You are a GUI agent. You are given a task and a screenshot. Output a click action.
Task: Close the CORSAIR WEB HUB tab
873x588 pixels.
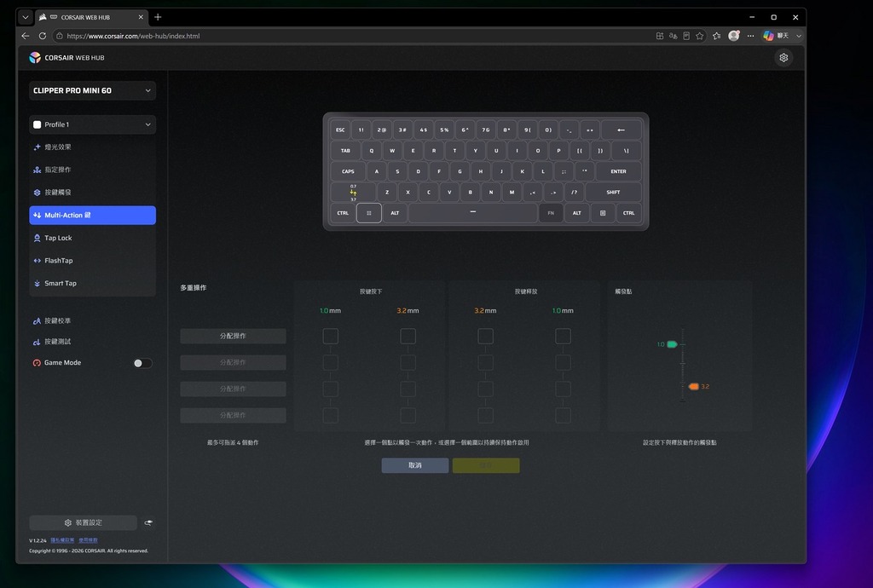tap(141, 17)
